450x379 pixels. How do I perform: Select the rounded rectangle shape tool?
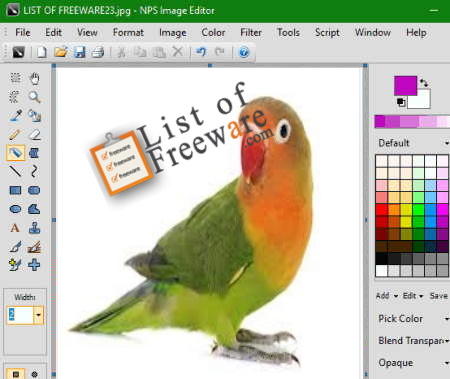click(34, 190)
